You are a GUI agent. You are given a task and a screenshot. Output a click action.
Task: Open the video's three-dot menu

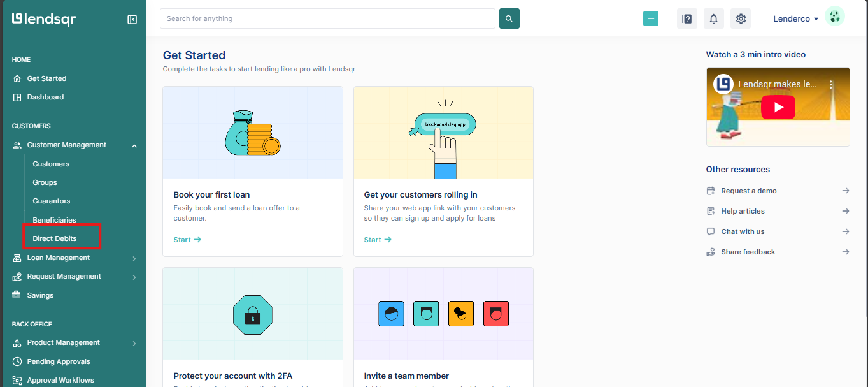[x=831, y=84]
